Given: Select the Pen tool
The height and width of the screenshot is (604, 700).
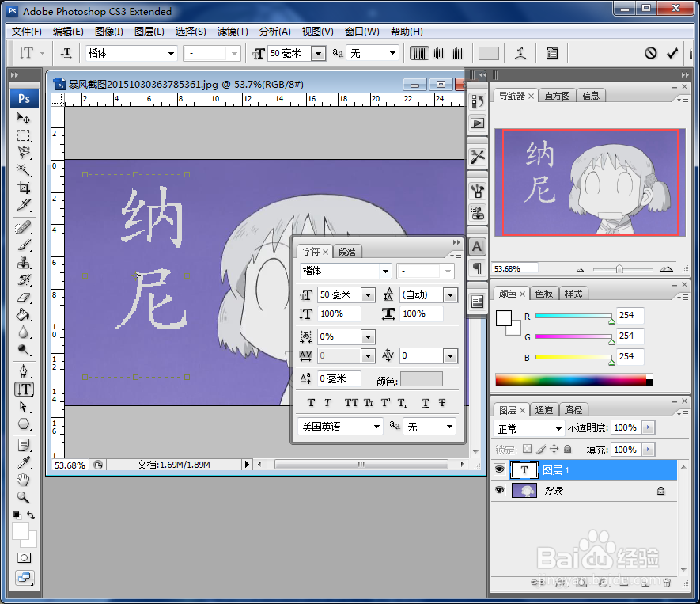Looking at the screenshot, I should [25, 370].
